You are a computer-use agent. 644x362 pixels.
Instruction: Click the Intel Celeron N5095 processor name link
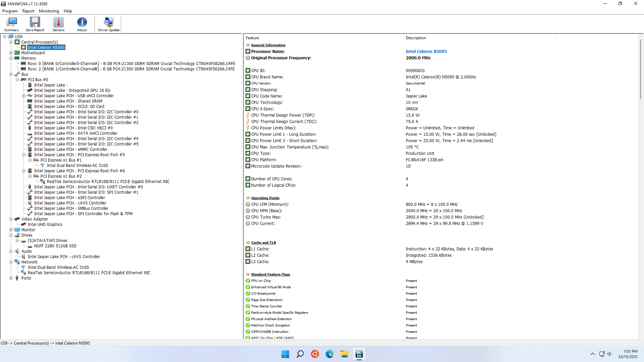426,52
